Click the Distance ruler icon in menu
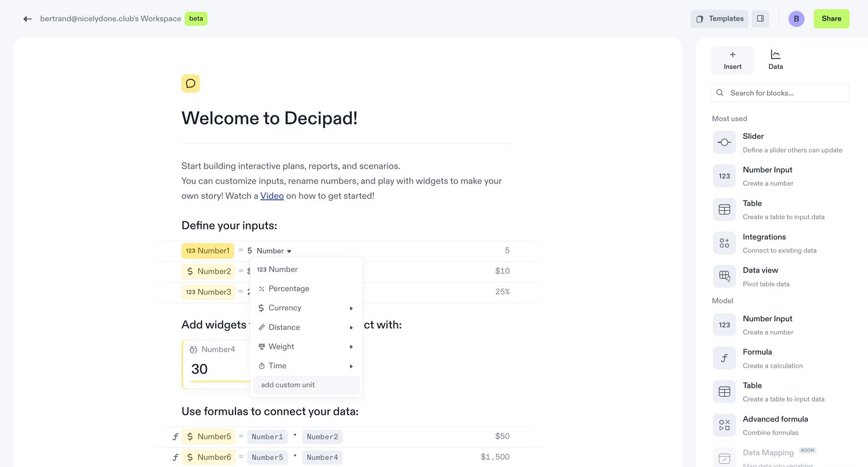Viewport: 868px width, 467px height. pyautogui.click(x=262, y=328)
